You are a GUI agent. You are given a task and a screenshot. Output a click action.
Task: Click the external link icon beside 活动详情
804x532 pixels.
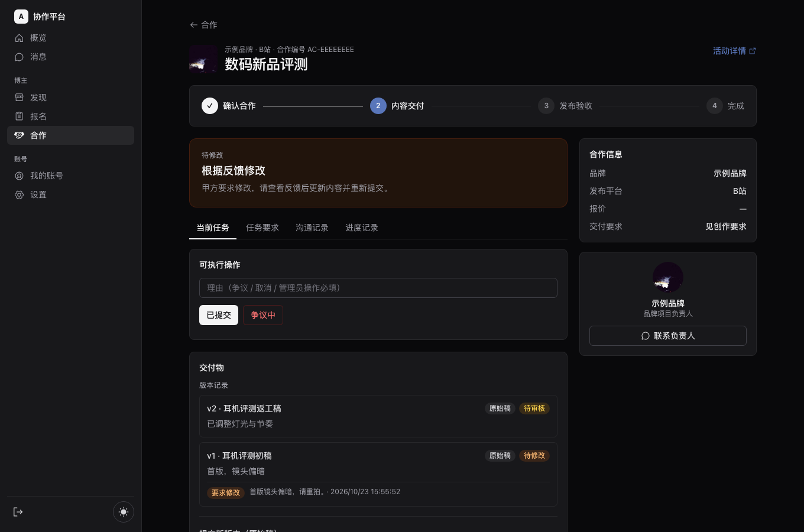tap(753, 51)
